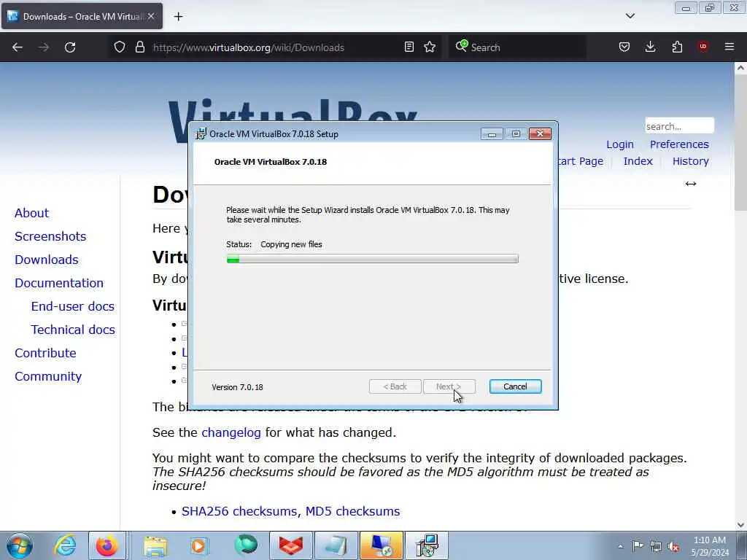Open Technical docs link
The height and width of the screenshot is (560, 747).
73,330
